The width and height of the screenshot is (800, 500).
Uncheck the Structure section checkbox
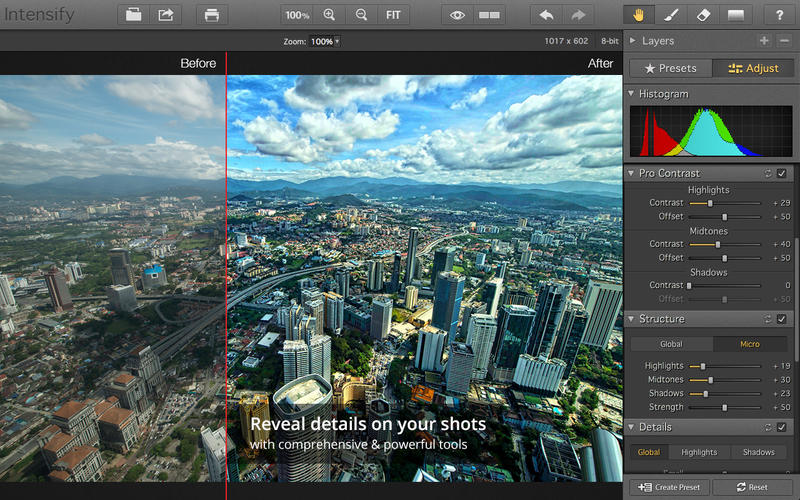click(x=782, y=319)
